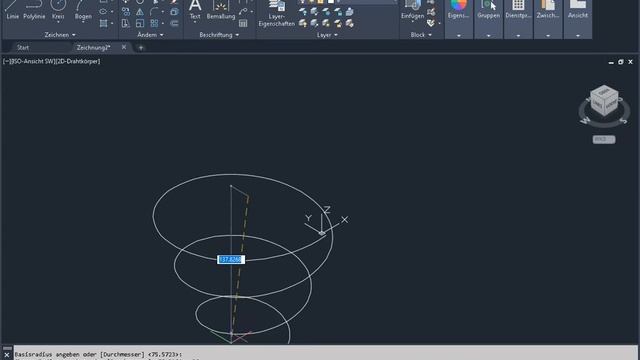Click the rectangular array tool in Ändern
Screen dimensions: 640x360
(x=154, y=23)
